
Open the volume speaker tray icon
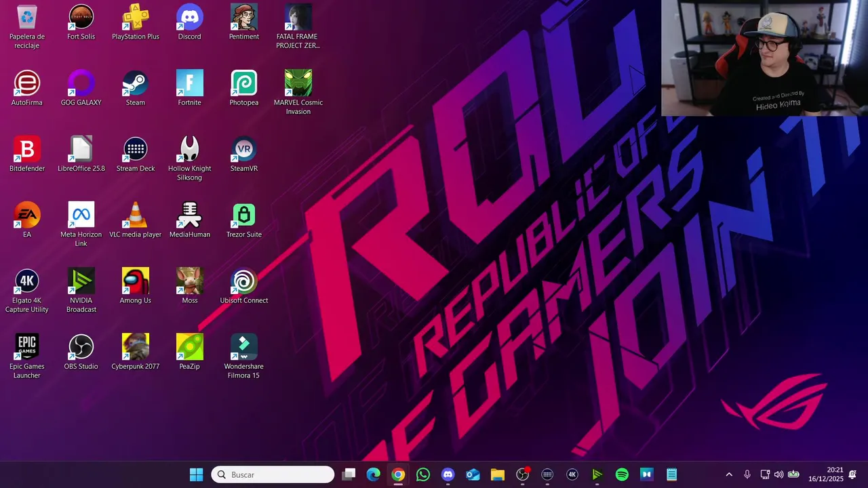pos(778,474)
